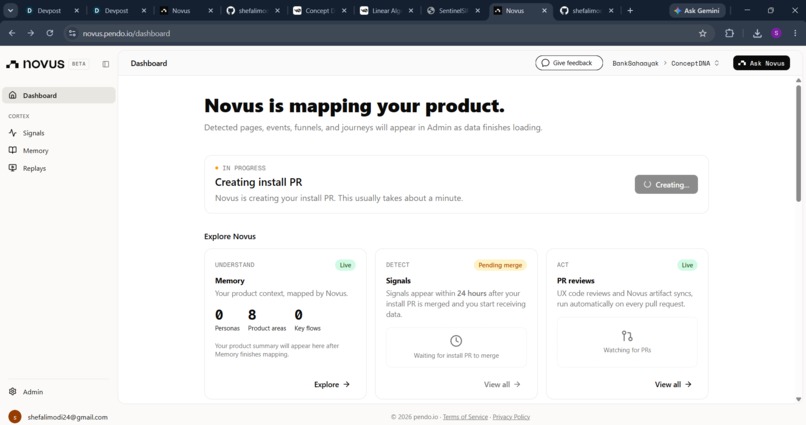Open Signals in the sidebar

pos(33,133)
